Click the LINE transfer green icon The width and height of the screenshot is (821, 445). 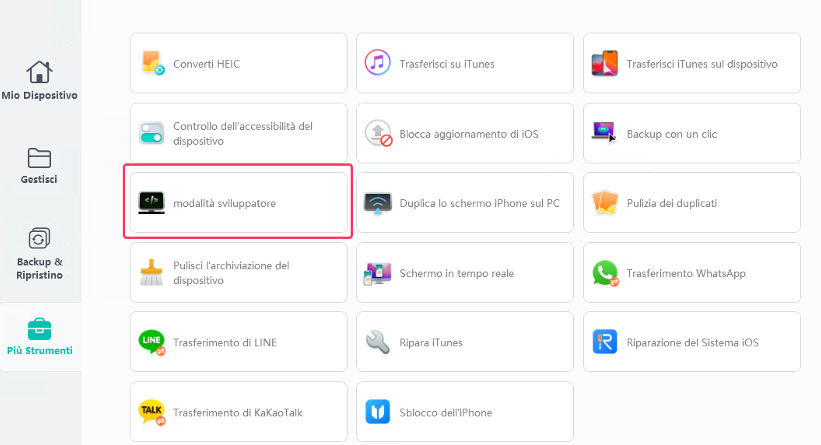[x=152, y=342]
